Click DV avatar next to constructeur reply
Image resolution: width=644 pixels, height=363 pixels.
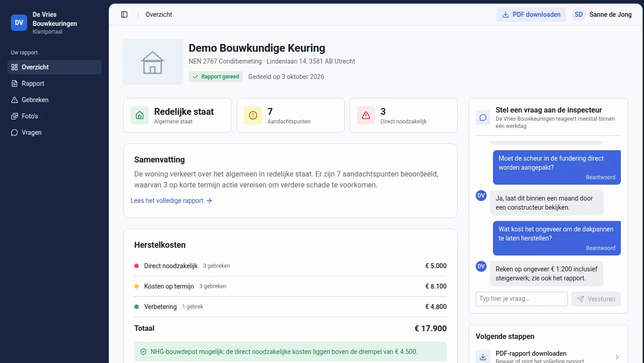pyautogui.click(x=481, y=196)
